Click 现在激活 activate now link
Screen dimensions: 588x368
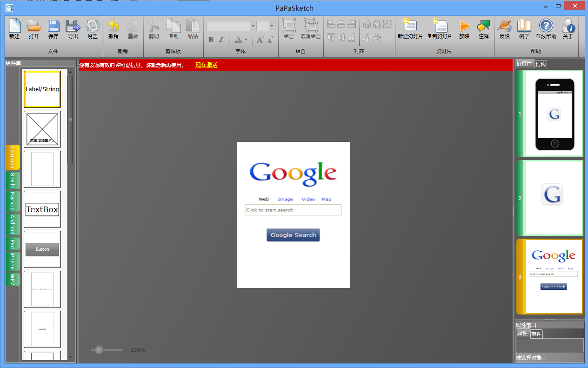tap(207, 65)
